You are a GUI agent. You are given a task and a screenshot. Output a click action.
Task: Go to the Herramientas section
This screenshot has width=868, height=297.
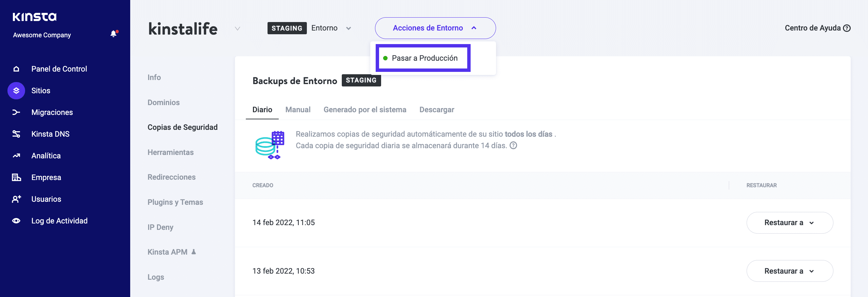pyautogui.click(x=171, y=152)
